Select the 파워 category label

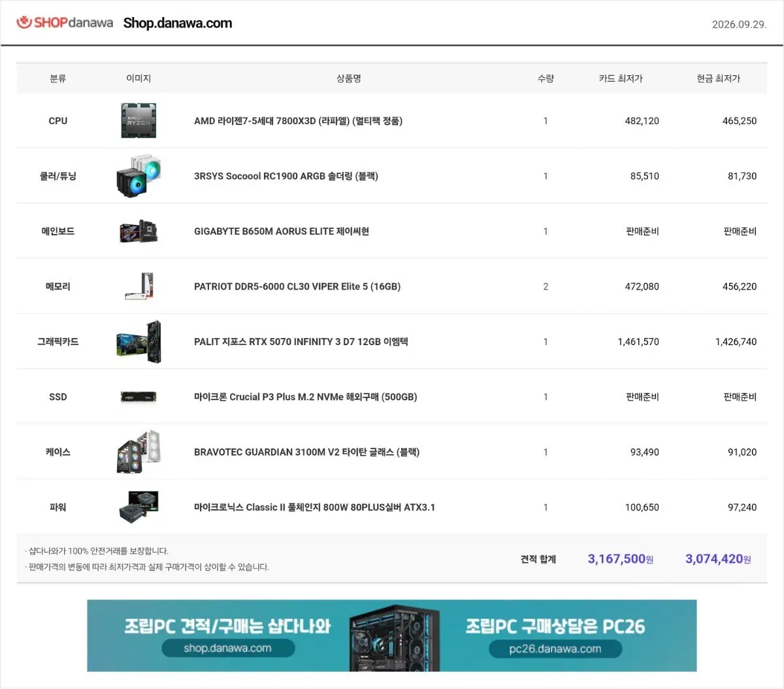58,507
